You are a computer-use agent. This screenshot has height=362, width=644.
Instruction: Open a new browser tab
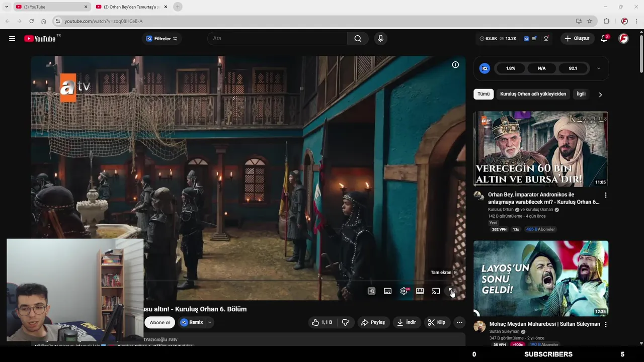(x=177, y=7)
